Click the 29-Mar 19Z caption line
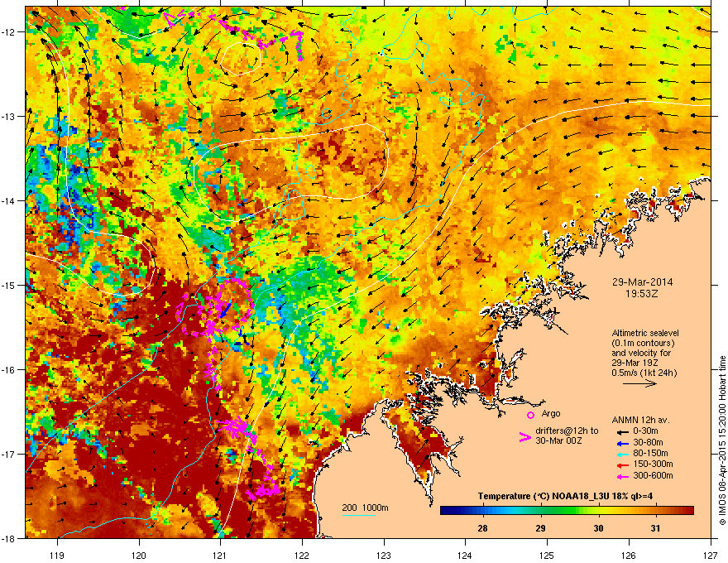Screen dimensions: 728x563 (635, 363)
